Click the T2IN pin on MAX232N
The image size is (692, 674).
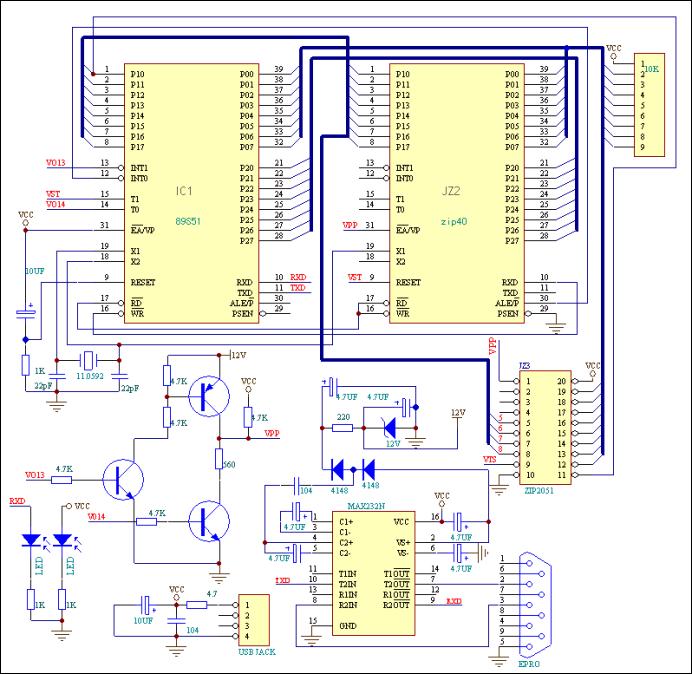point(348,584)
